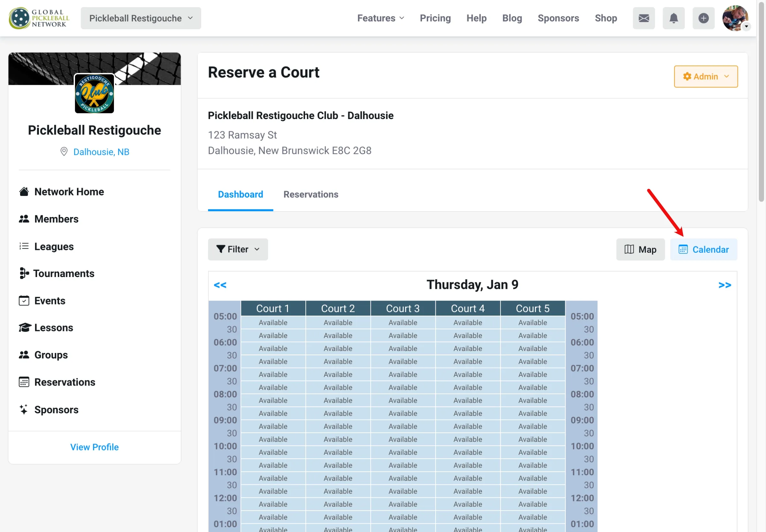Switch to the Reservations tab

click(x=311, y=194)
